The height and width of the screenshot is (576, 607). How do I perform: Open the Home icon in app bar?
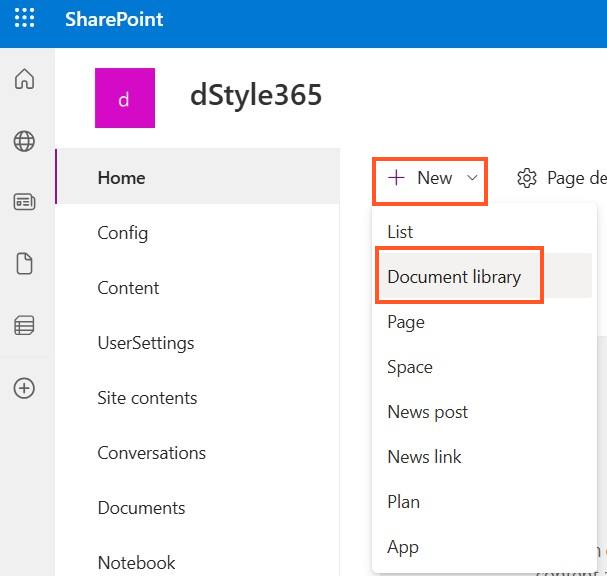24,79
